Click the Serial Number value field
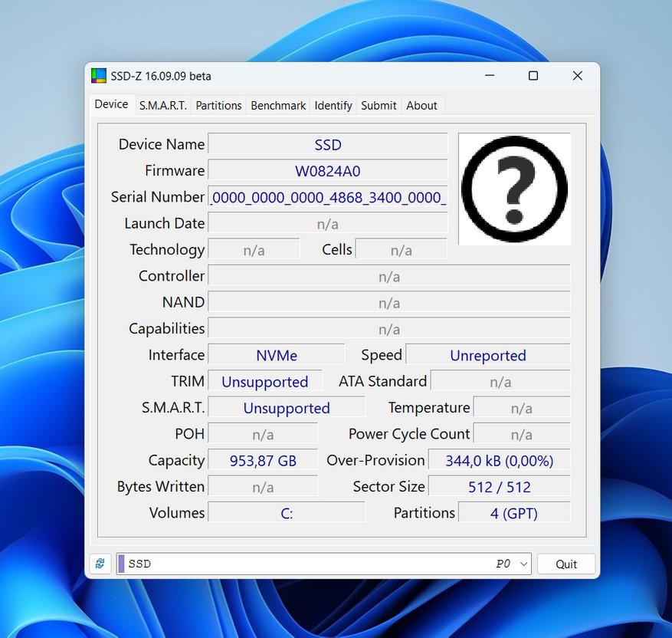Image resolution: width=672 pixels, height=638 pixels. [x=328, y=198]
